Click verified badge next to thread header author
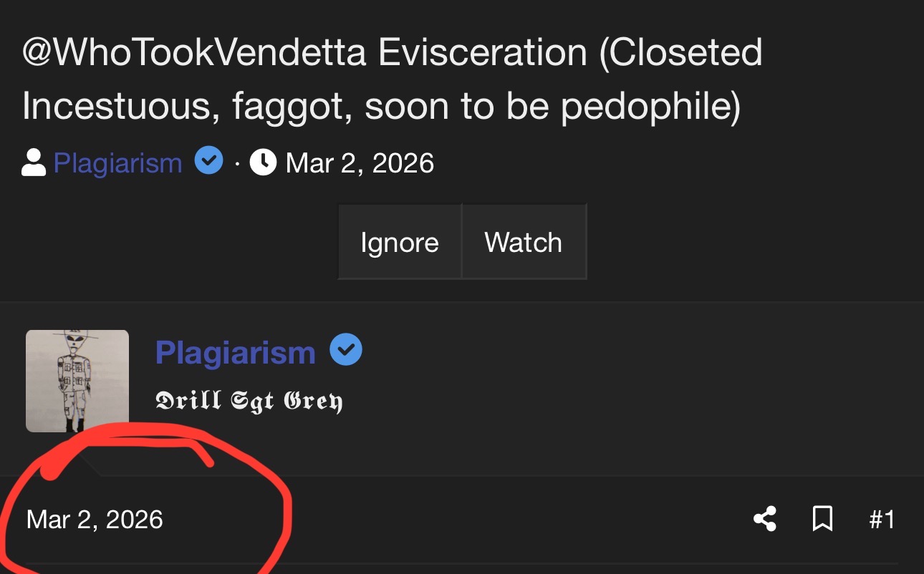 coord(209,162)
